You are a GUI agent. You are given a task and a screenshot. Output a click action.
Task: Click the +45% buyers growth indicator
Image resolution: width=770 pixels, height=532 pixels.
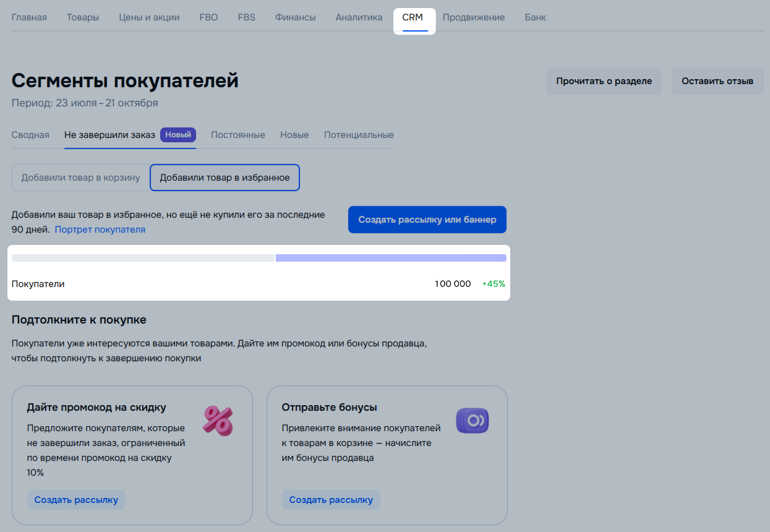click(494, 284)
